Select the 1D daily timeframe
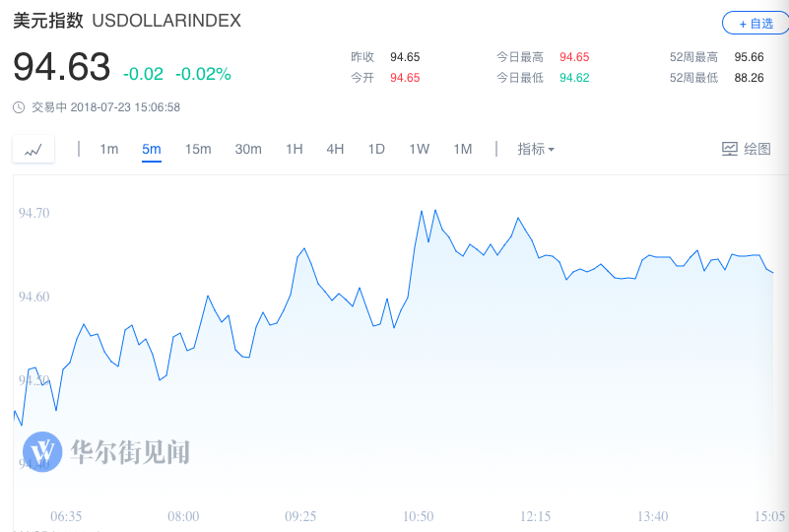The width and height of the screenshot is (789, 532). point(376,150)
